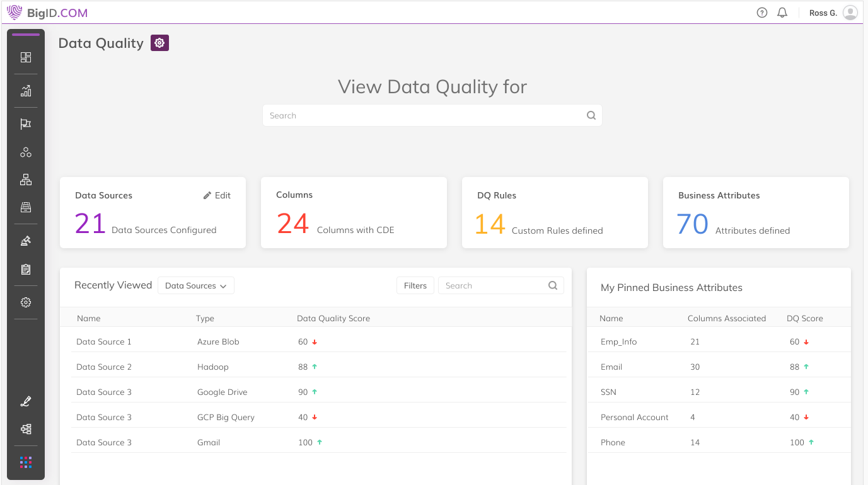The height and width of the screenshot is (485, 868).
Task: Click the View Data Quality search field
Action: coord(425,115)
